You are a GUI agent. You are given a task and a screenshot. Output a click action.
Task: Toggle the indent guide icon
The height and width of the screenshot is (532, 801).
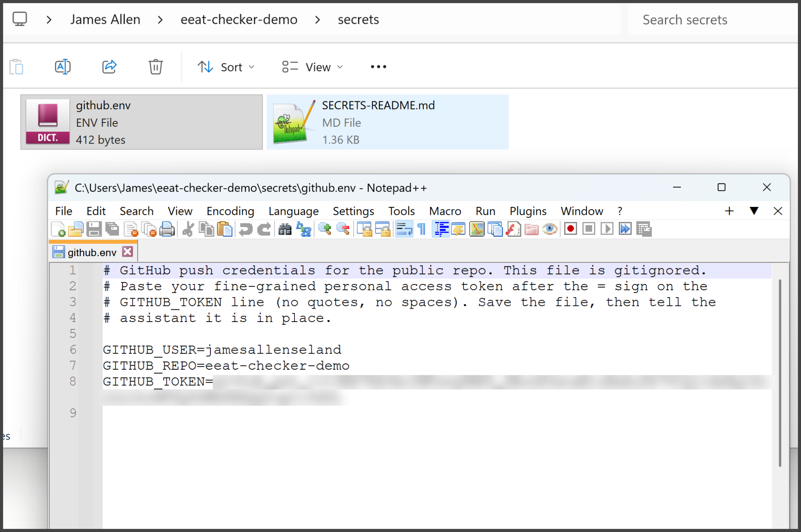[x=440, y=229]
